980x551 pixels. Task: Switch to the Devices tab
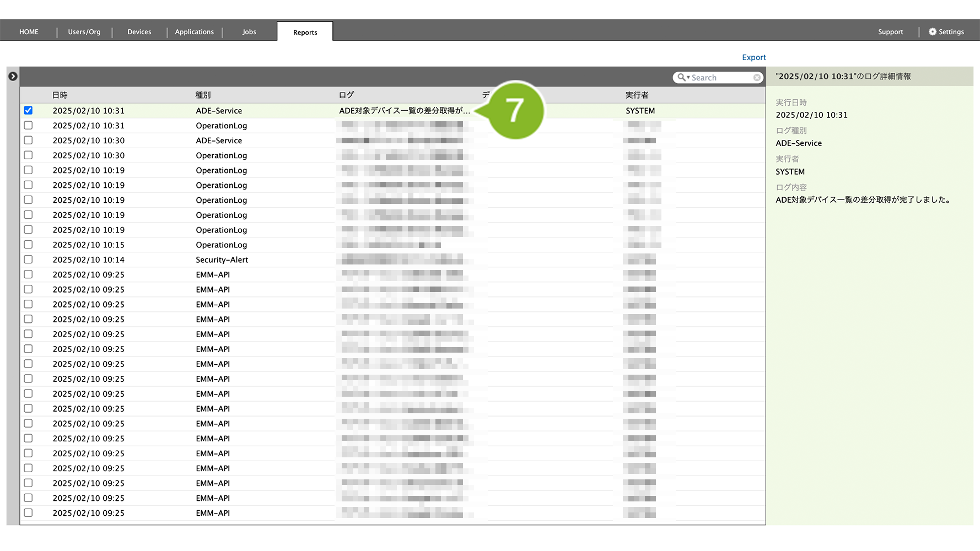(139, 32)
